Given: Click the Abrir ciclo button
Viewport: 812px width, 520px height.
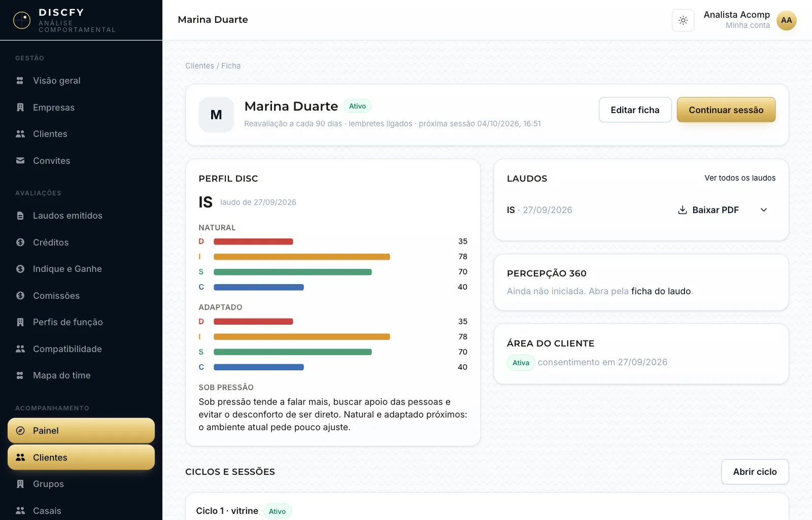Looking at the screenshot, I should [755, 472].
